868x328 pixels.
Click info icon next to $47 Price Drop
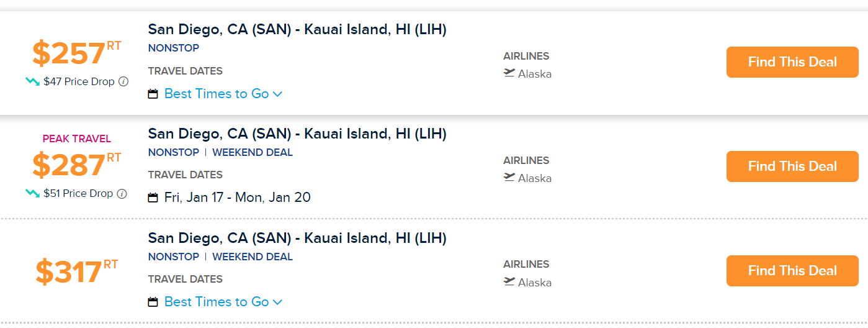pos(123,81)
